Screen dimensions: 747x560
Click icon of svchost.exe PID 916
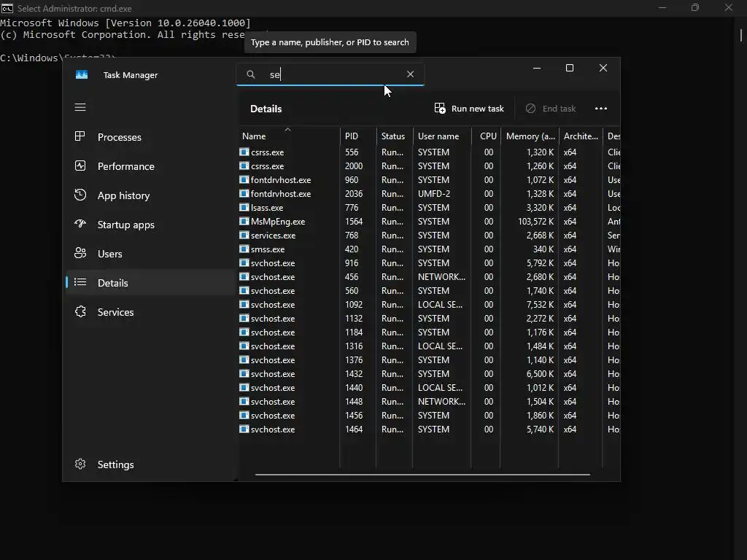pos(244,262)
